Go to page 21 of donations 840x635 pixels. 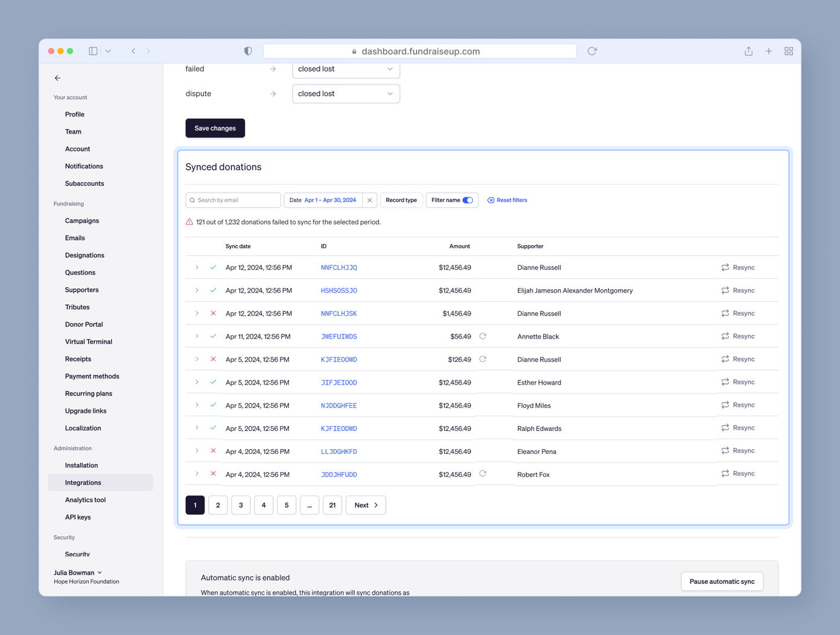(332, 505)
